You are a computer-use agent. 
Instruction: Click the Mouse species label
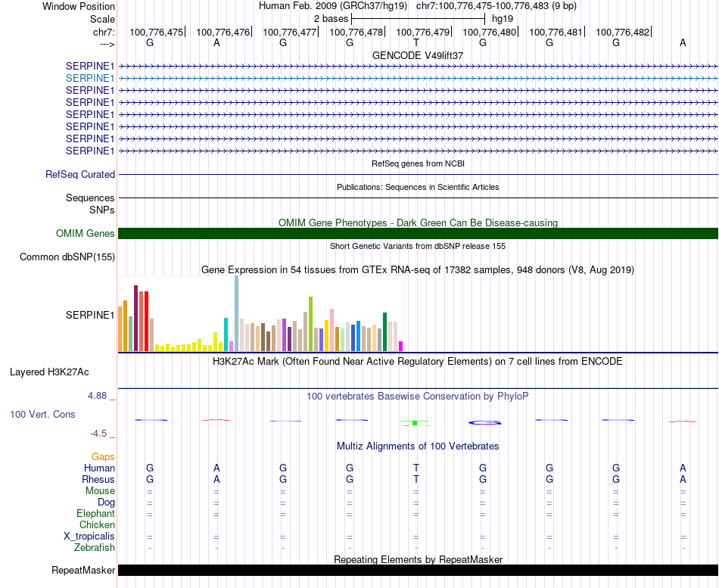pyautogui.click(x=101, y=491)
